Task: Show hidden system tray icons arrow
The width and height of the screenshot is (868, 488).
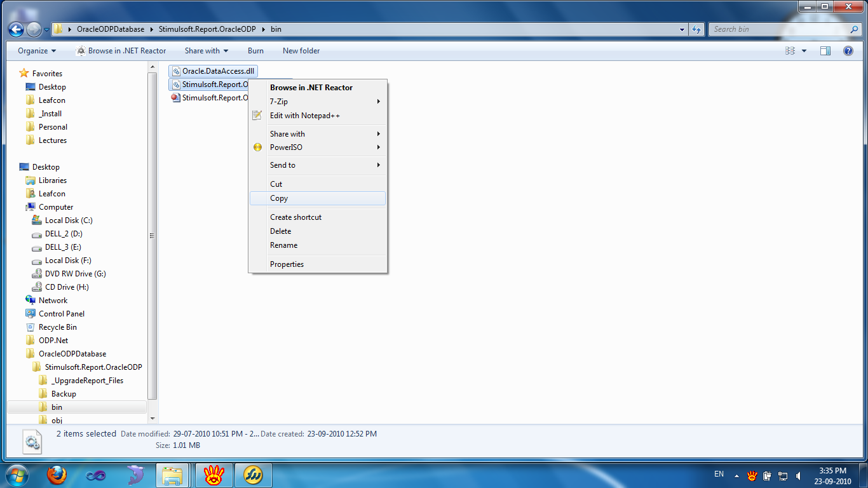Action: (x=736, y=475)
